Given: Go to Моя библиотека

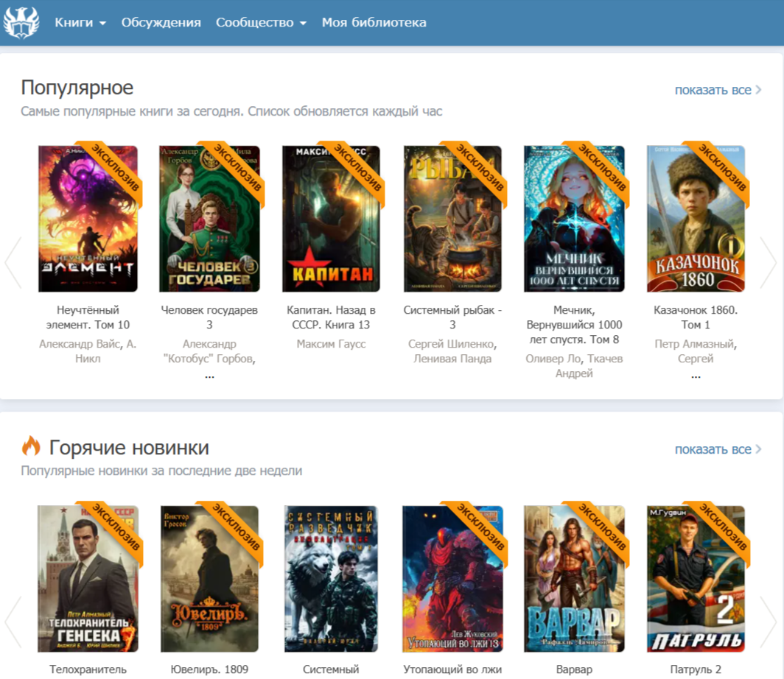Looking at the screenshot, I should [x=374, y=23].
